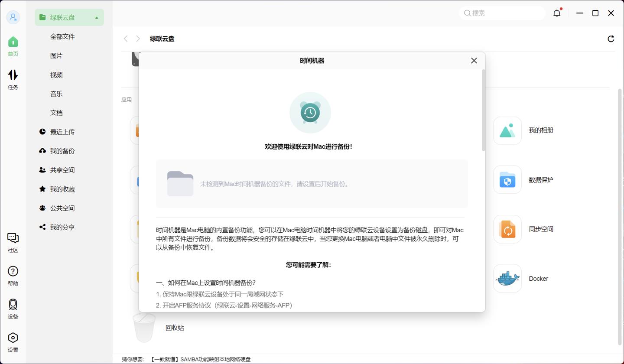Viewport: 624px width, 364px height.
Task: Open 我的相册 photo album app
Action: [x=507, y=130]
